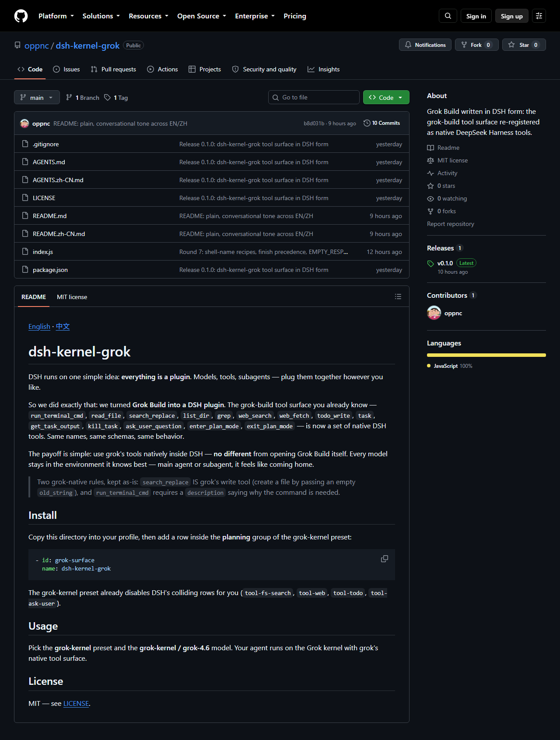Click the Sign up button
560x740 pixels.
[x=512, y=16]
